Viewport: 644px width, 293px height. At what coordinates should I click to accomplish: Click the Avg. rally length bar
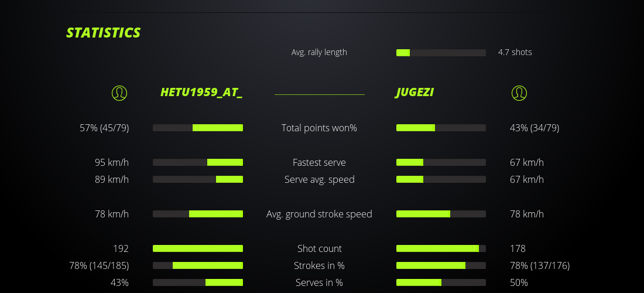pos(441,53)
